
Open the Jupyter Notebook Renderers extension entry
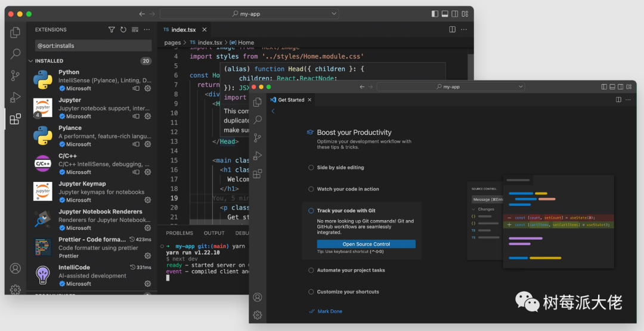(x=92, y=219)
